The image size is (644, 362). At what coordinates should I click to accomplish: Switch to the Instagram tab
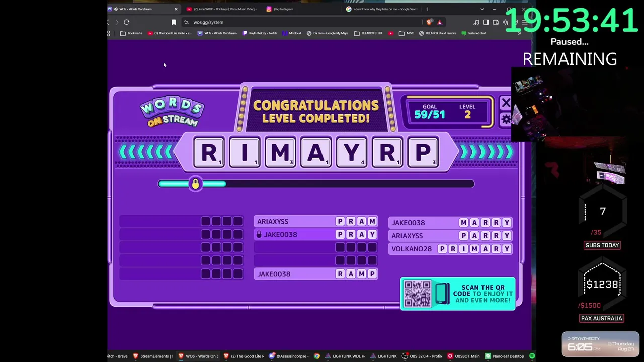click(x=302, y=9)
